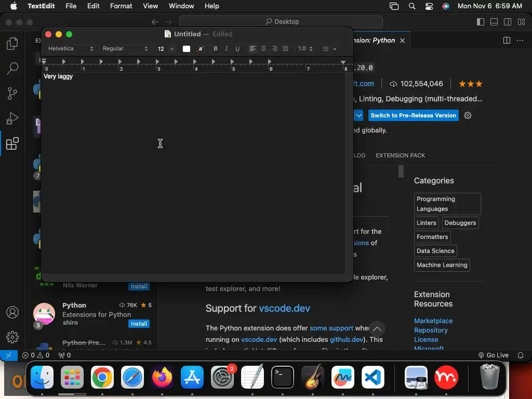Toggle VS Code panel layout icon
Screen dimensions: 532x399
click(494, 22)
